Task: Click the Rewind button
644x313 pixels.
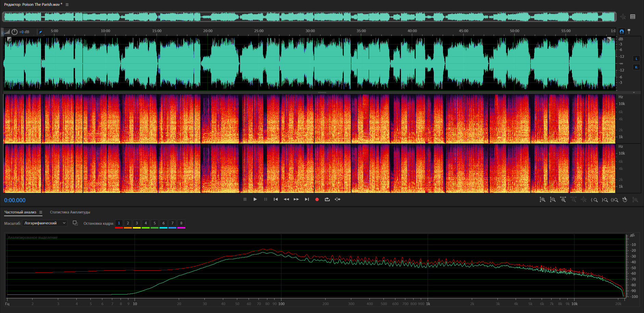Action: (x=286, y=199)
